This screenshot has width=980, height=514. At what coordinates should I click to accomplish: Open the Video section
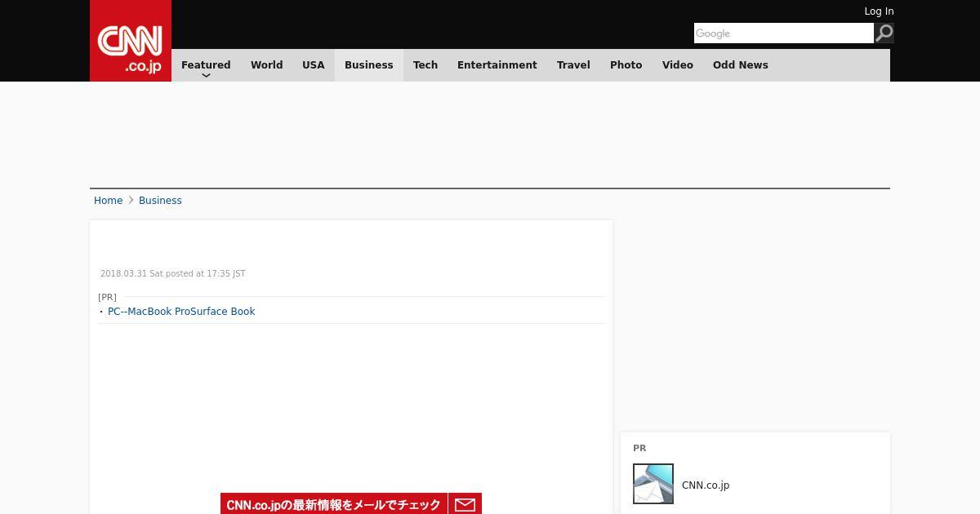pos(678,65)
